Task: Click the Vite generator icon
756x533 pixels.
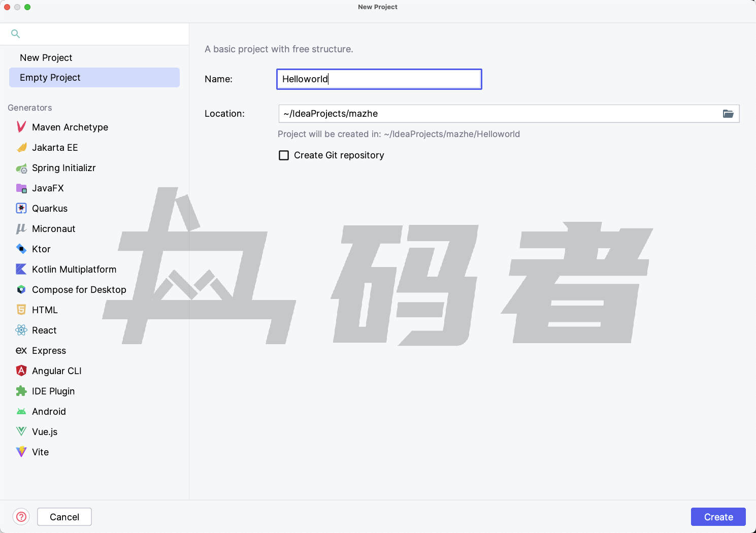Action: coord(21,452)
